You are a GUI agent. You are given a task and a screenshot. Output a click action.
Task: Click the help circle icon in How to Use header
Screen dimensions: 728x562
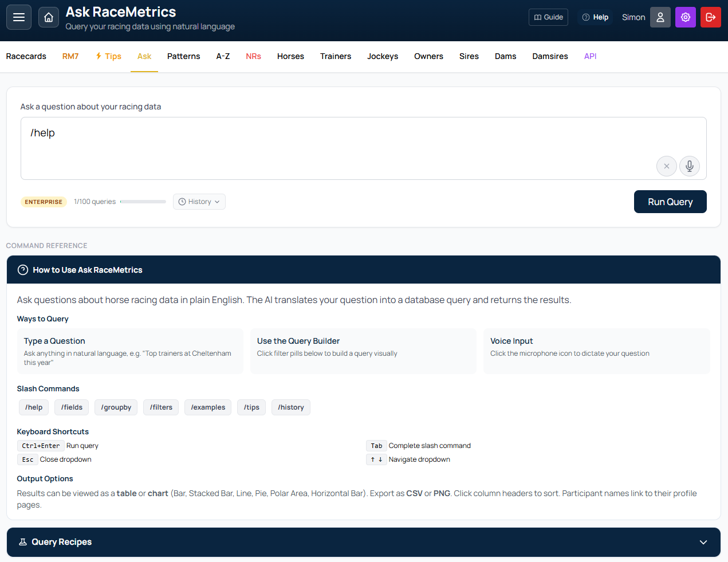23,270
